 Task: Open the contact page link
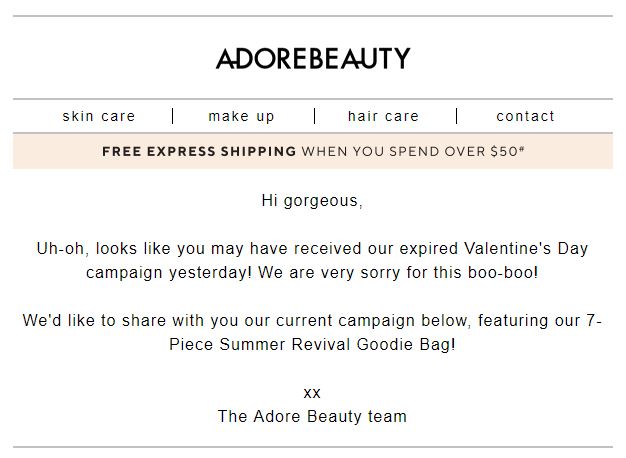525,116
